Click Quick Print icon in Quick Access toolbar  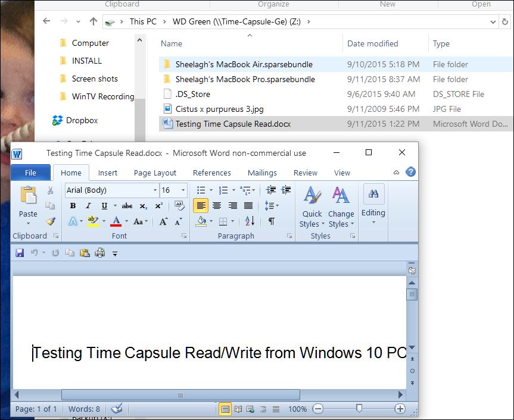(100, 253)
